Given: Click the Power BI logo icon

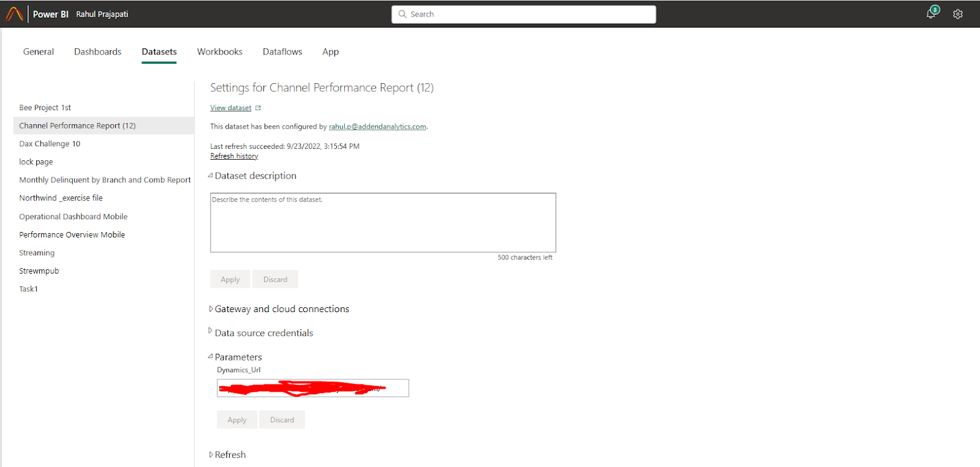Looking at the screenshot, I should coord(14,13).
